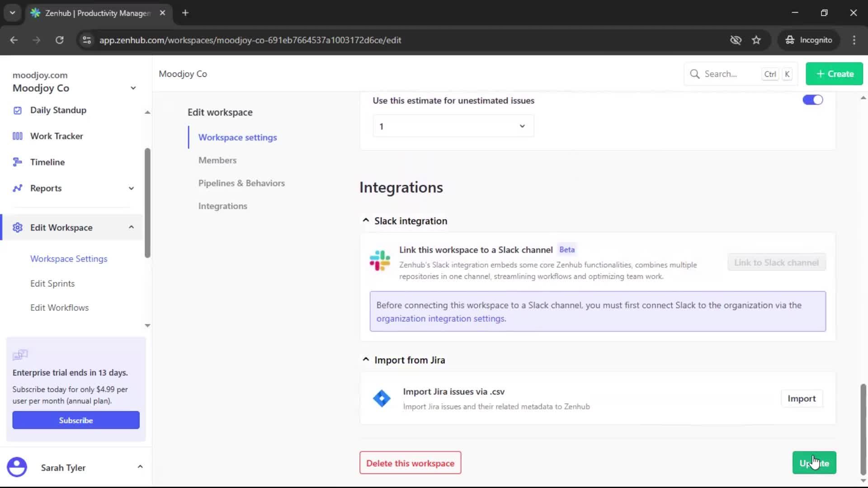The height and width of the screenshot is (488, 868).
Task: Click the Import Jira button
Action: (x=801, y=399)
